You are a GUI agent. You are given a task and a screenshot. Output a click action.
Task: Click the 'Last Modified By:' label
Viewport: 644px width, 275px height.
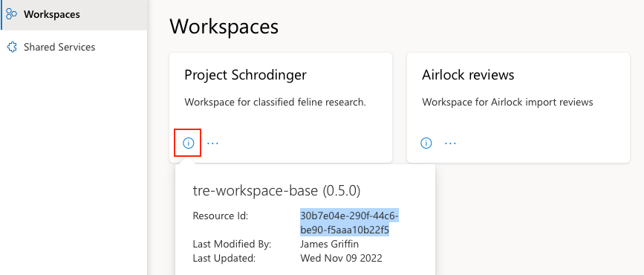[232, 245]
